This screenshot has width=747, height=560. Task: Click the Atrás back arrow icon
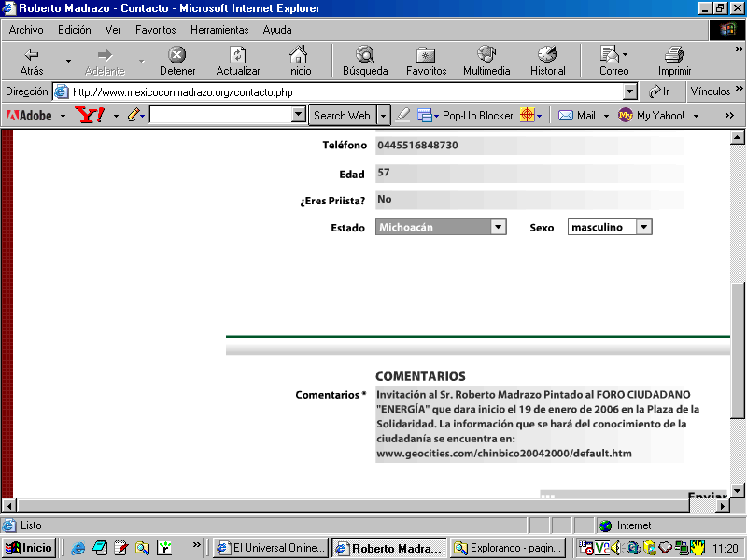tap(32, 55)
